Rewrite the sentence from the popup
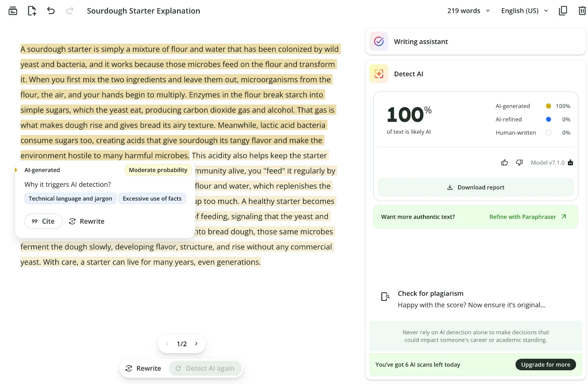588x384 pixels. coord(87,221)
